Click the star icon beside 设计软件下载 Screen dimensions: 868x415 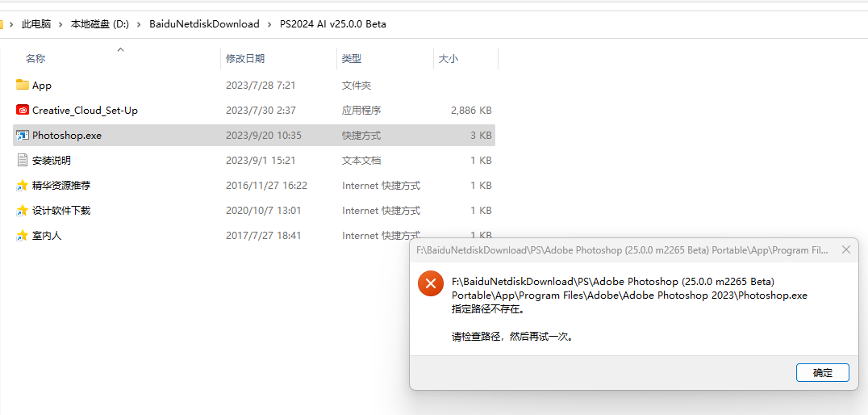pos(22,211)
